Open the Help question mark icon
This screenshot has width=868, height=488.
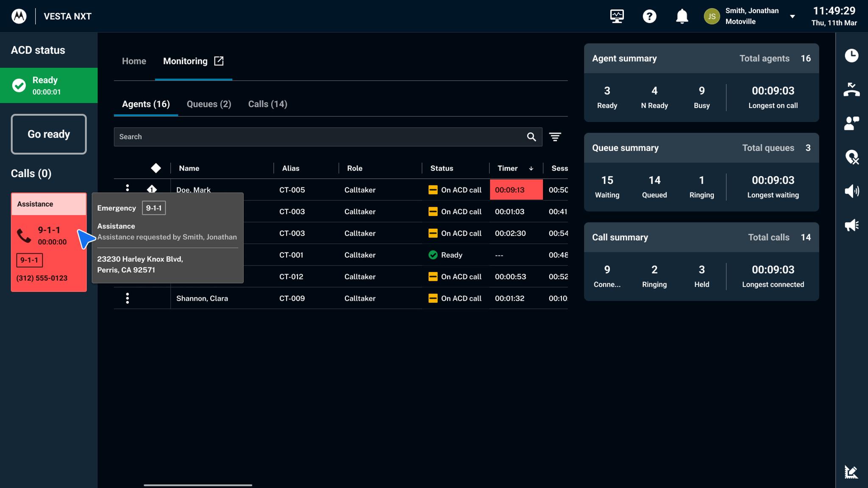pyautogui.click(x=649, y=16)
